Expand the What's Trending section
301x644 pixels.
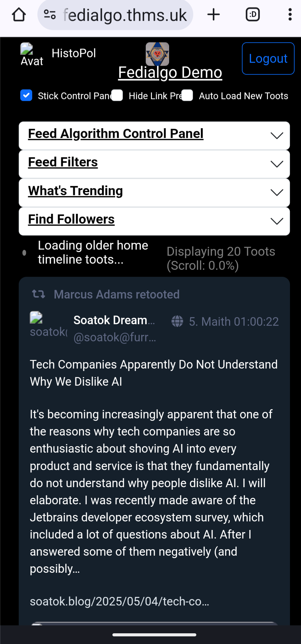point(154,193)
